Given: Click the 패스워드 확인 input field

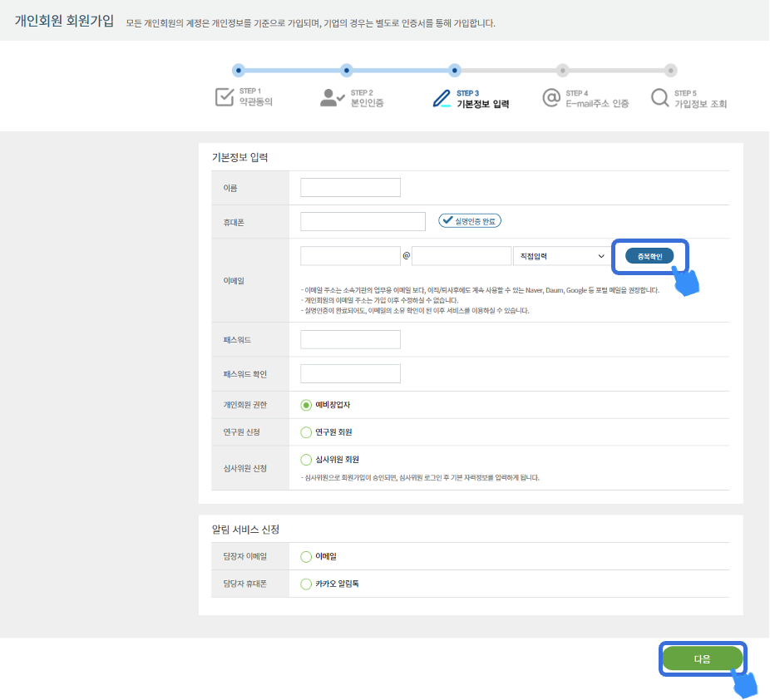Looking at the screenshot, I should 350,374.
